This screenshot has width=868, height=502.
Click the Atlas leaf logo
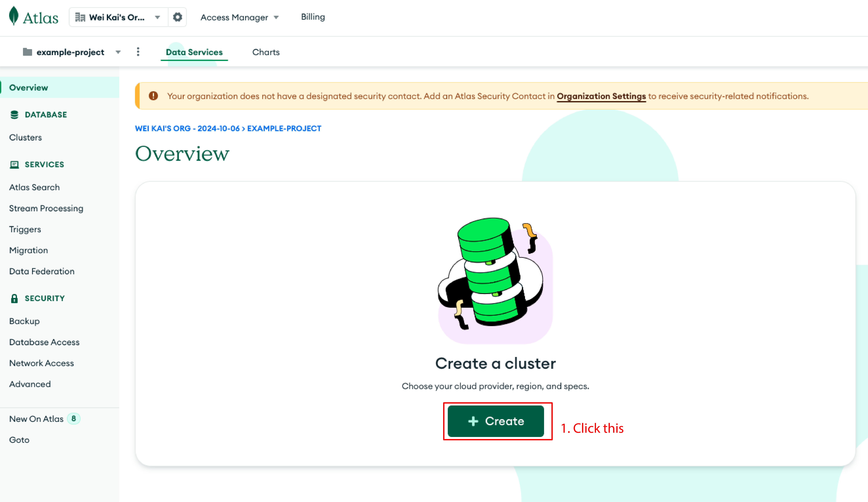click(14, 16)
